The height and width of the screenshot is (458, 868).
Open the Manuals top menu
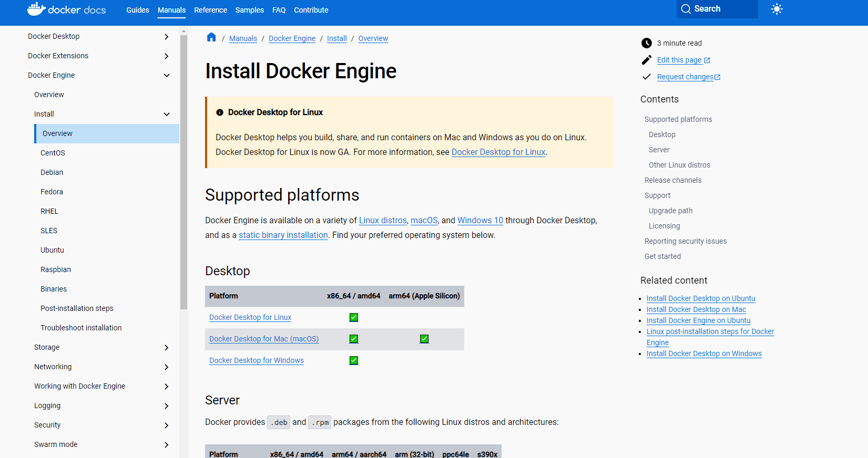pyautogui.click(x=172, y=10)
